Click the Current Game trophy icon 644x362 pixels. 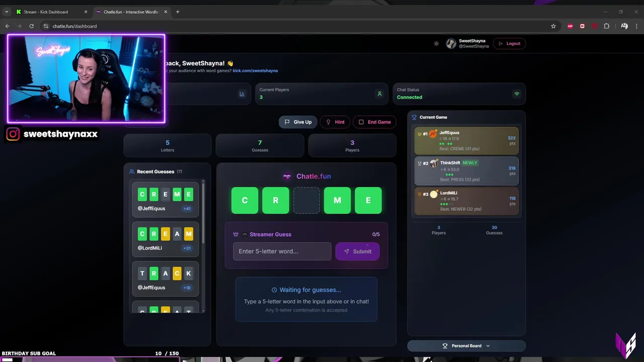415,117
